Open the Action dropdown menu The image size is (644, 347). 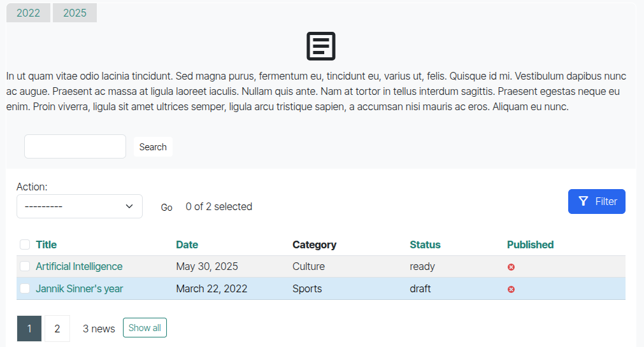(x=79, y=206)
